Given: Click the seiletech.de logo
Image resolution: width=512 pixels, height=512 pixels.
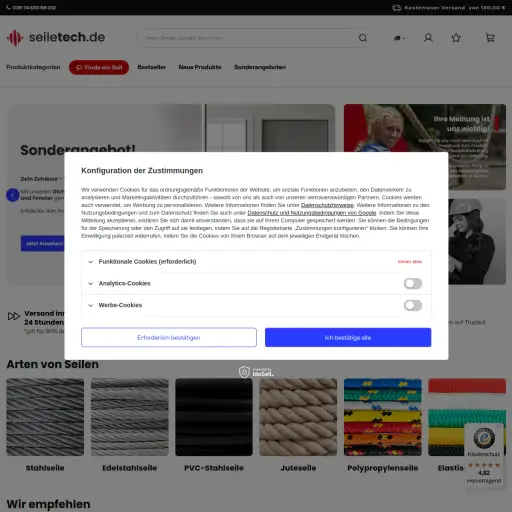Looking at the screenshot, I should 56,37.
